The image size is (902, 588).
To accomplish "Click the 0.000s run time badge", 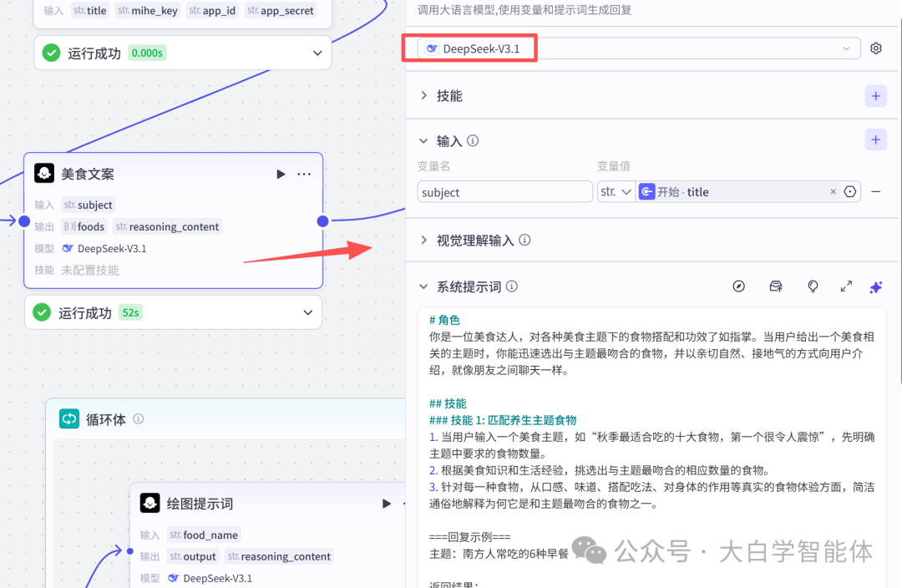I will [x=147, y=53].
